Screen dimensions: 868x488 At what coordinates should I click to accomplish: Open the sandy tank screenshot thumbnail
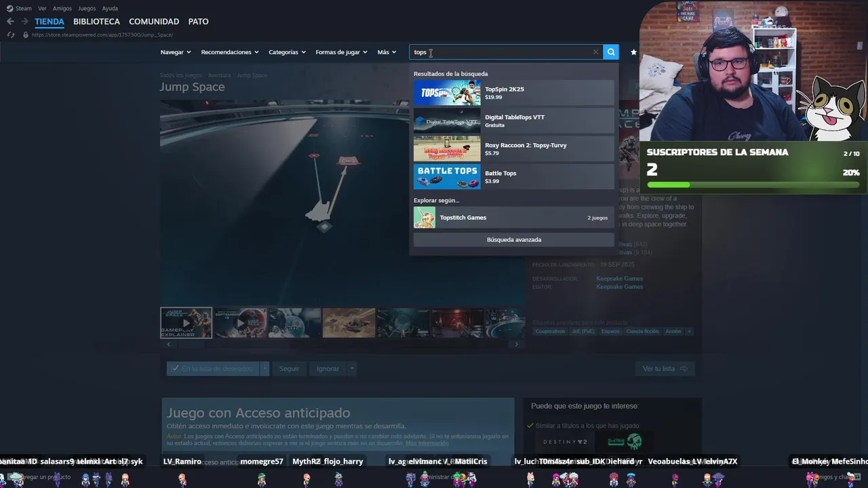pyautogui.click(x=349, y=323)
